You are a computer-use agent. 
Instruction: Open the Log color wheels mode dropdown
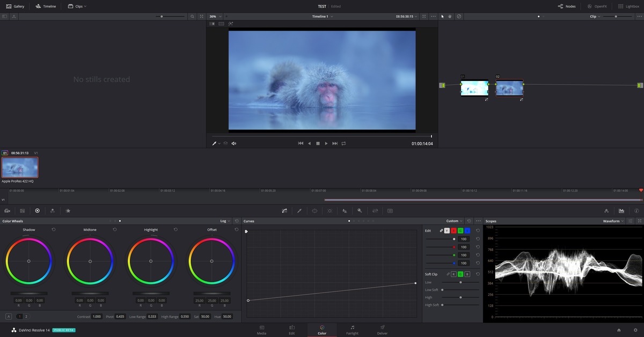(x=225, y=221)
